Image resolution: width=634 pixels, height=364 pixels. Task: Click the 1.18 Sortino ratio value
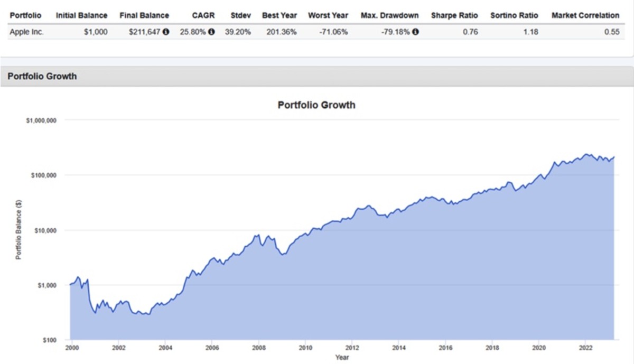click(x=531, y=32)
